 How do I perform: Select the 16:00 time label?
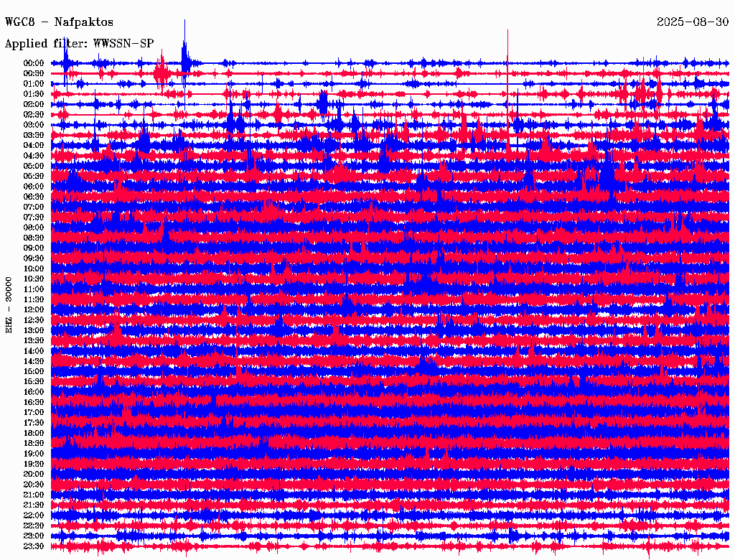(x=34, y=392)
